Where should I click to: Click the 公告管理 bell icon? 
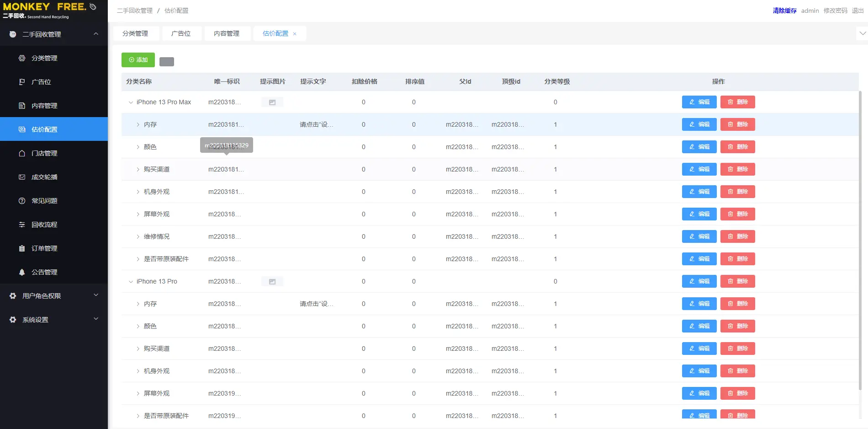22,272
